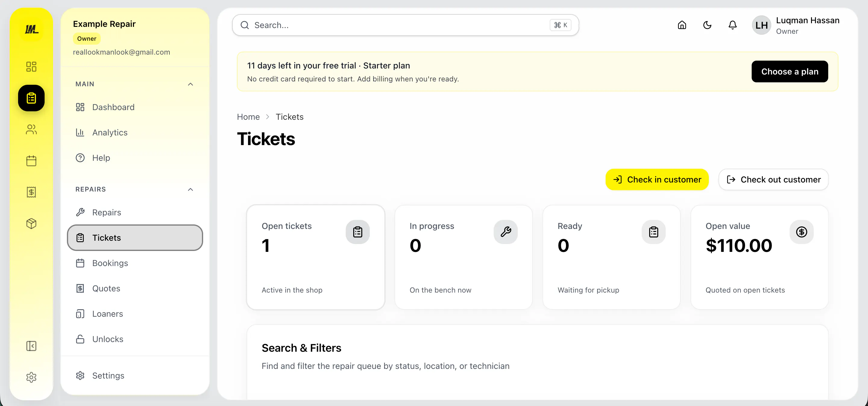Click the home icon in top bar

click(x=682, y=25)
